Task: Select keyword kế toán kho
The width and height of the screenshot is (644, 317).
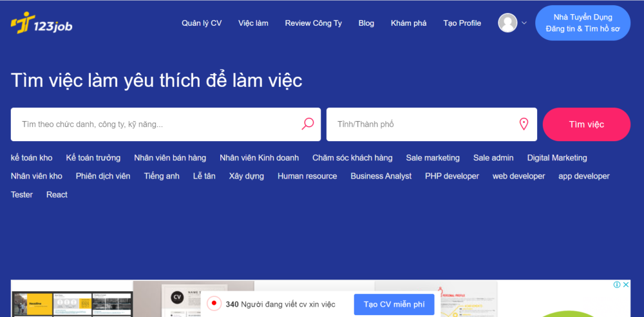Action: [x=32, y=158]
